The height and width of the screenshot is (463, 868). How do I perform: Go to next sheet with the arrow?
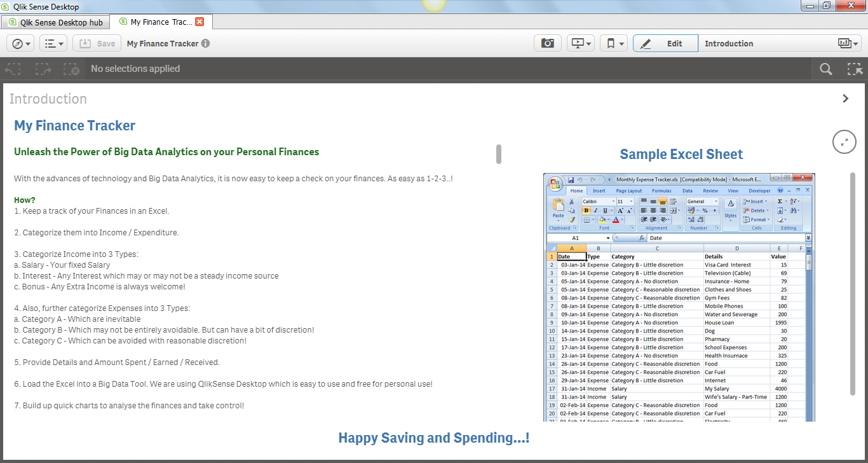(845, 99)
